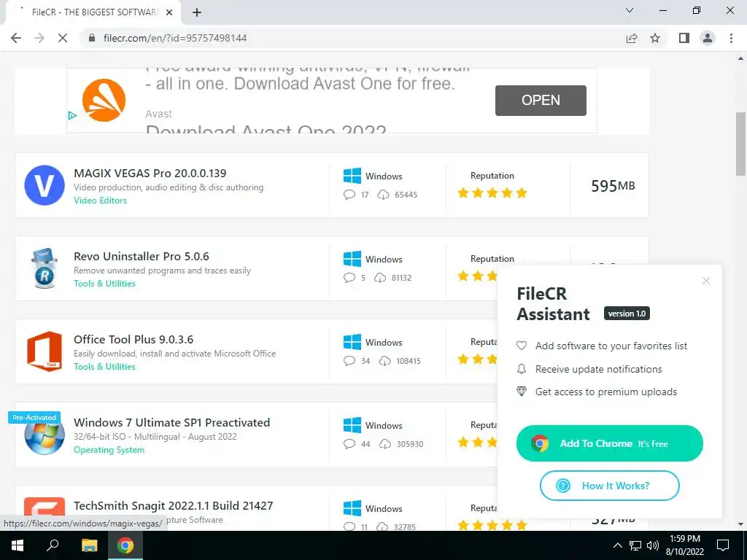
Task: Click the version 1.0 badge
Action: 627,314
